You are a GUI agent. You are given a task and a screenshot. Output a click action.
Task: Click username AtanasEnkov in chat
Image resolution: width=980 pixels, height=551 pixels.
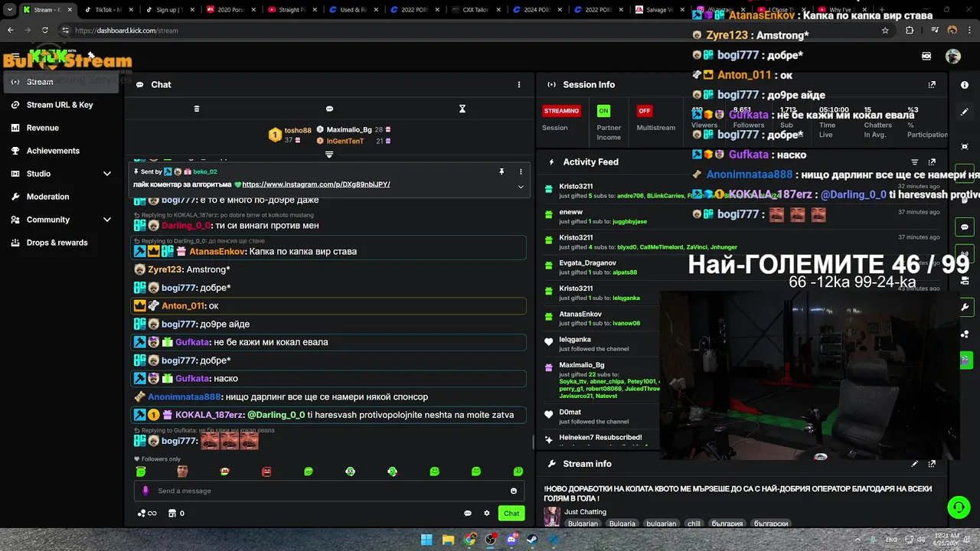217,252
